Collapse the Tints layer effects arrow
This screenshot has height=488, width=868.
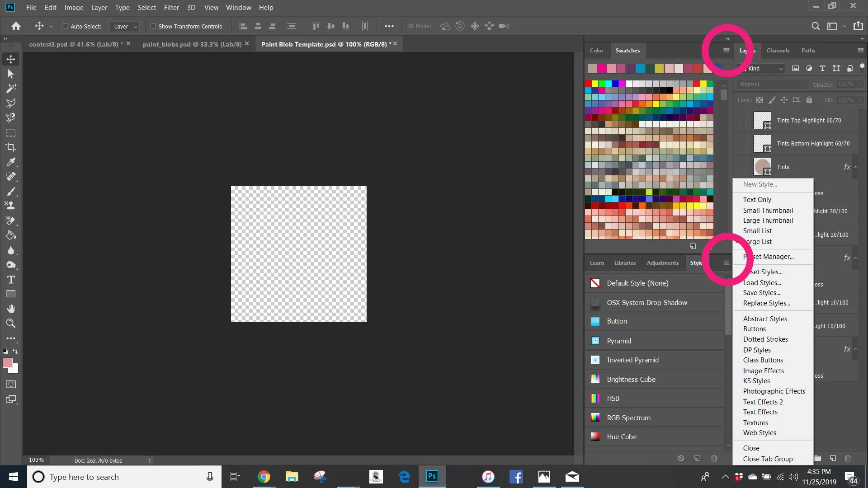tap(856, 167)
